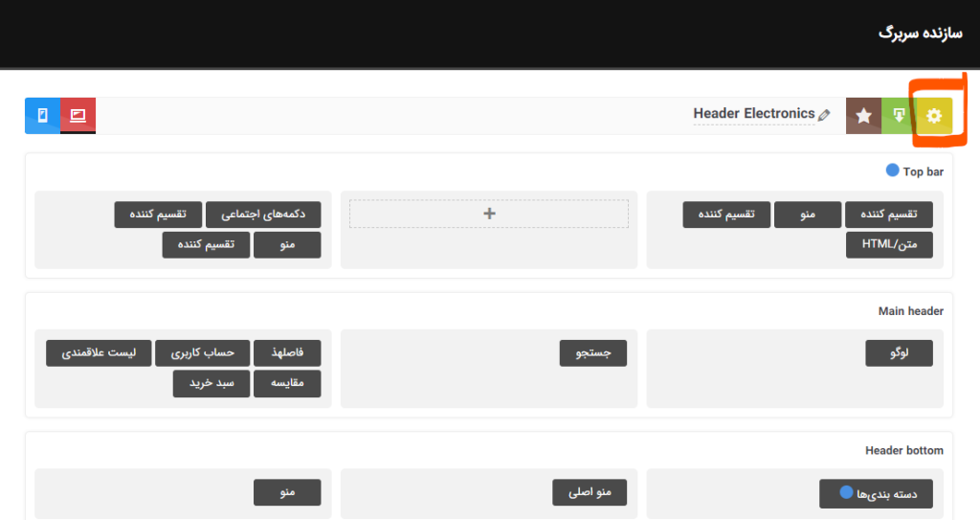This screenshot has width=980, height=520.
Task: Switch to the red desktop layout view
Action: click(78, 116)
